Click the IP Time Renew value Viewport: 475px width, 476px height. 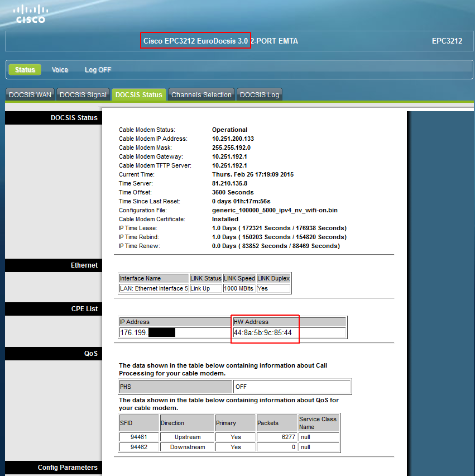click(276, 246)
